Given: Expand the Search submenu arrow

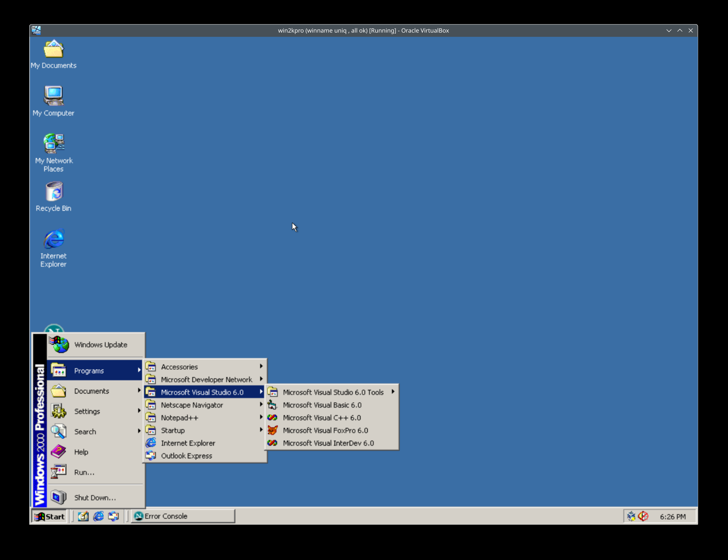Looking at the screenshot, I should [x=139, y=431].
